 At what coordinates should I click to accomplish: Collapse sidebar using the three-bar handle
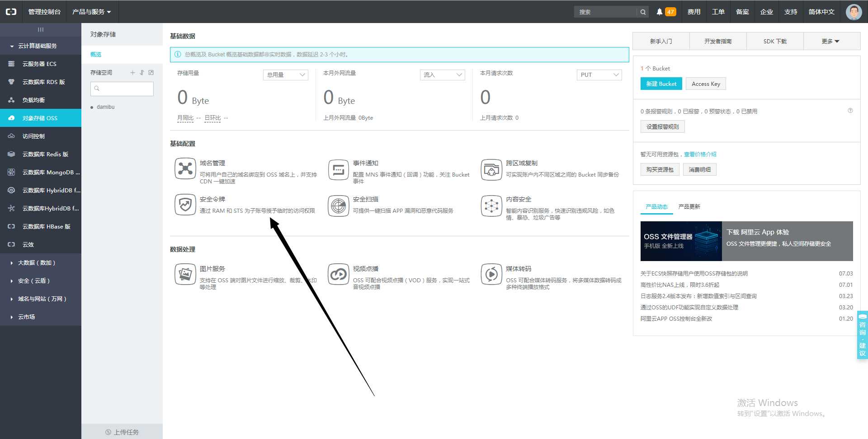pyautogui.click(x=41, y=29)
